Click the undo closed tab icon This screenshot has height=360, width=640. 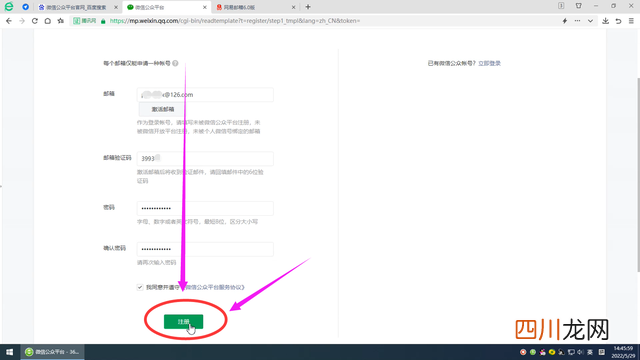click(618, 21)
